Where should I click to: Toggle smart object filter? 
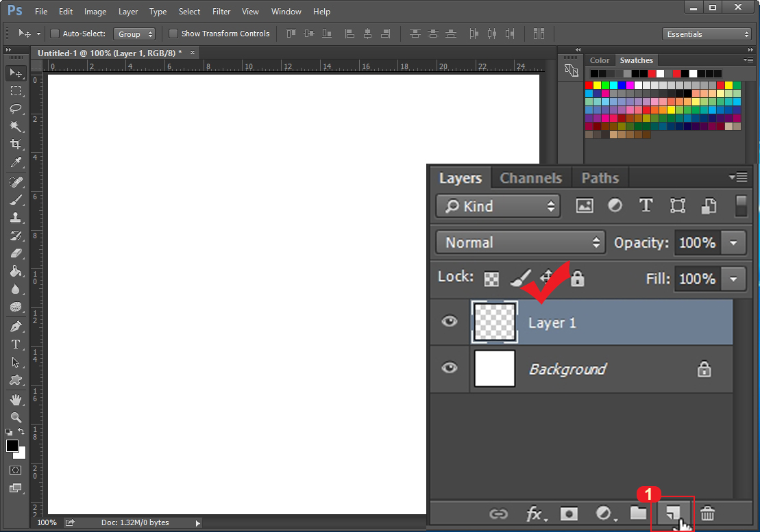click(x=709, y=205)
